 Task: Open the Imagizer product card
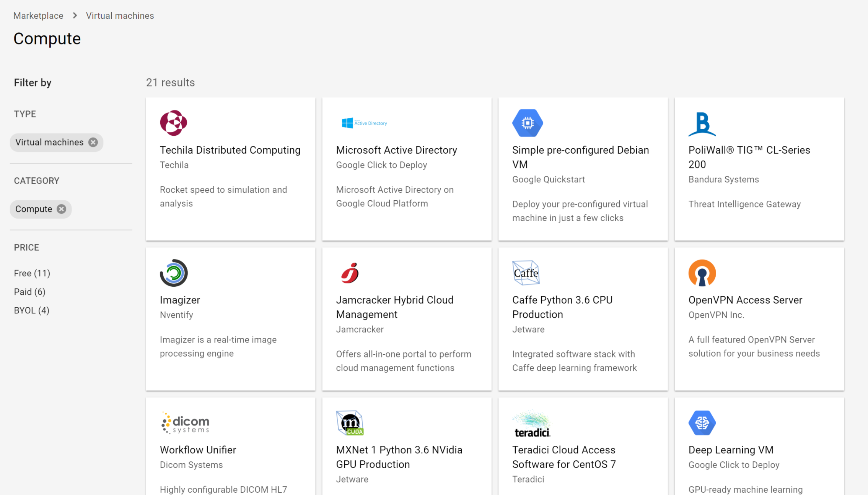[x=180, y=300]
